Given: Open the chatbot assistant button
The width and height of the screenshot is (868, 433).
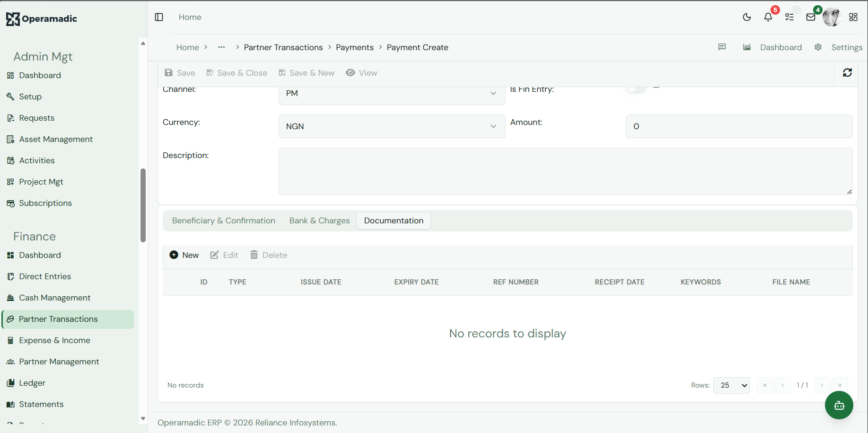Looking at the screenshot, I should 839,405.
